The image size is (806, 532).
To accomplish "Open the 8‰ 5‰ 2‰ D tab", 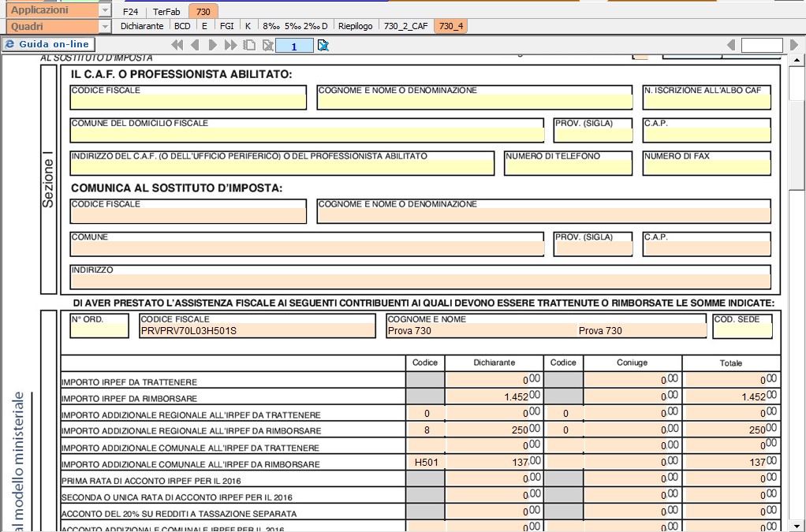I will [x=295, y=26].
